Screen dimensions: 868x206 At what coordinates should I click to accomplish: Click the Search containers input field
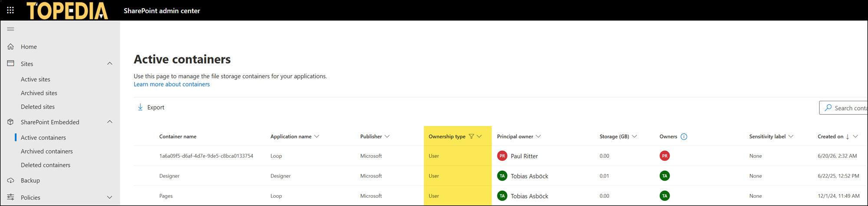(843, 108)
